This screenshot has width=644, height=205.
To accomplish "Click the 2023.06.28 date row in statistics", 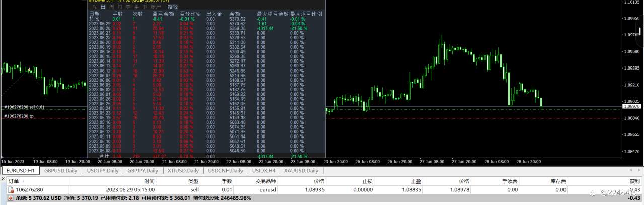I will click(x=206, y=28).
